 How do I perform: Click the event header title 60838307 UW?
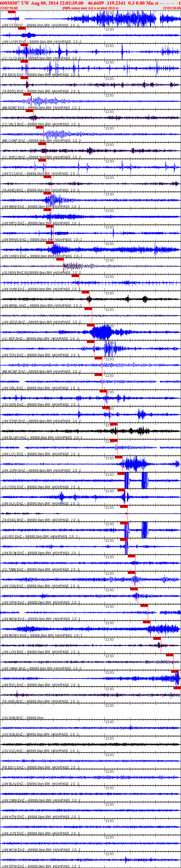(14, 3)
